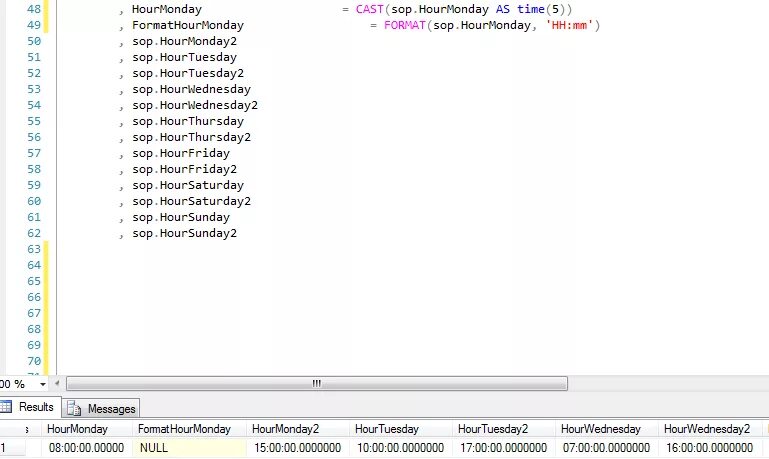Click the 17:00:00.0000000 cell
The width and height of the screenshot is (769, 459).
[504, 448]
